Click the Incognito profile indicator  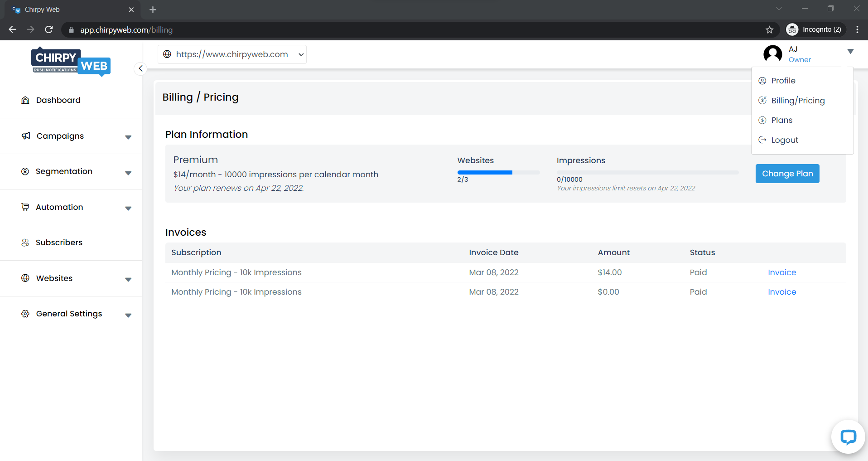816,29
